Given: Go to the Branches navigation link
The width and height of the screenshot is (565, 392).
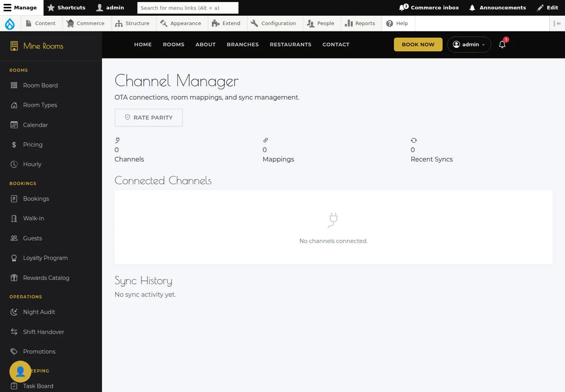Looking at the screenshot, I should click(243, 44).
